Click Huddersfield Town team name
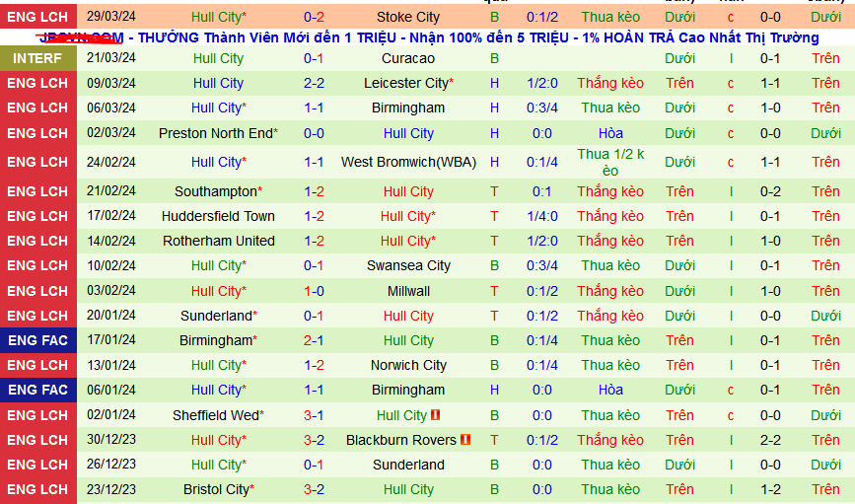This screenshot has height=504, width=855. (218, 216)
